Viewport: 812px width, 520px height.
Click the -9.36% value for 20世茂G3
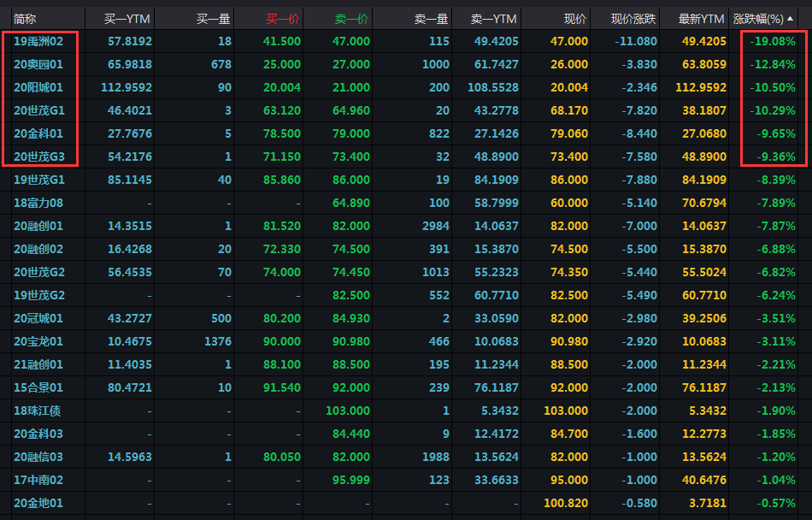click(776, 157)
